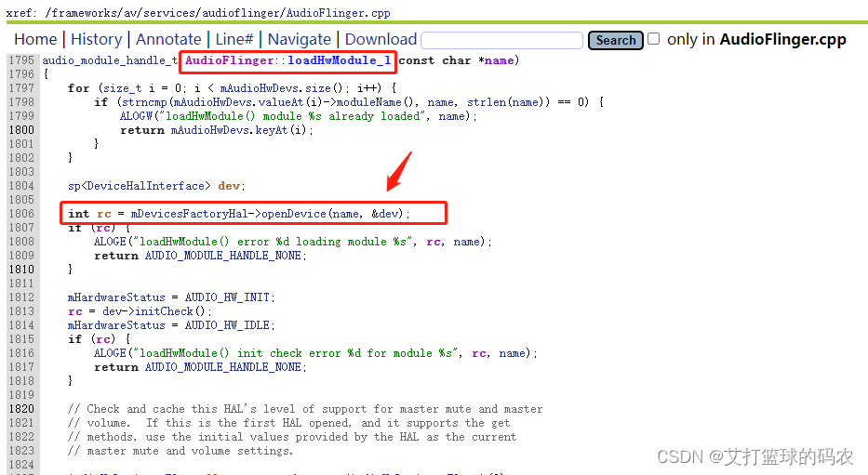The image size is (868, 475).
Task: Follow the strncmp link on line 1798
Action: point(145,102)
